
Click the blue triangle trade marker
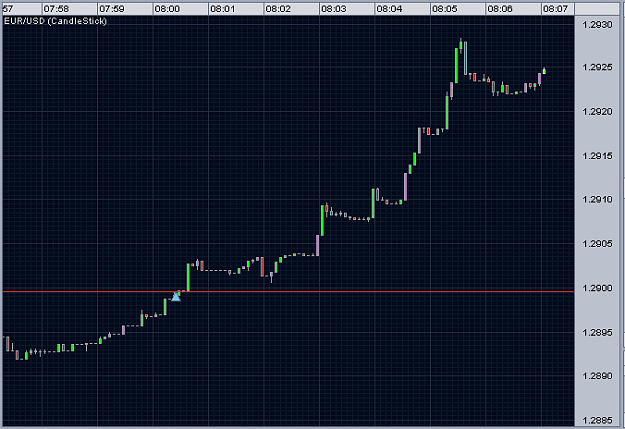coord(176,296)
